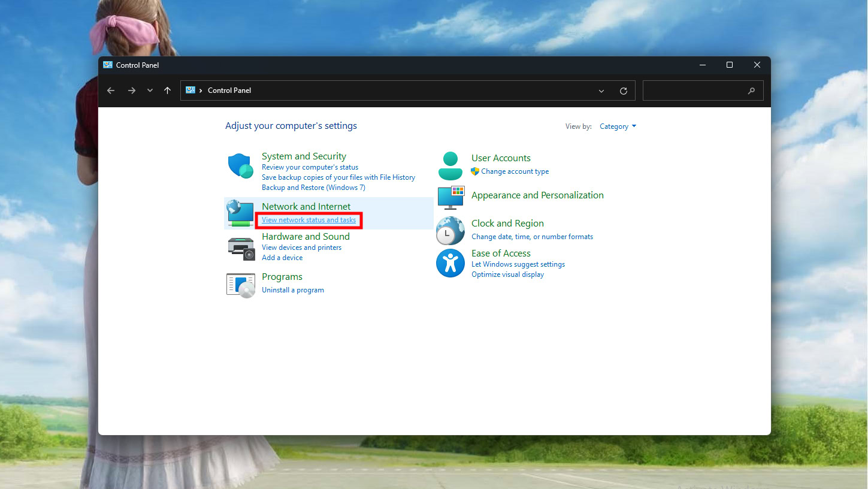The height and width of the screenshot is (489, 868).
Task: Click Change account type link
Action: [x=515, y=171]
